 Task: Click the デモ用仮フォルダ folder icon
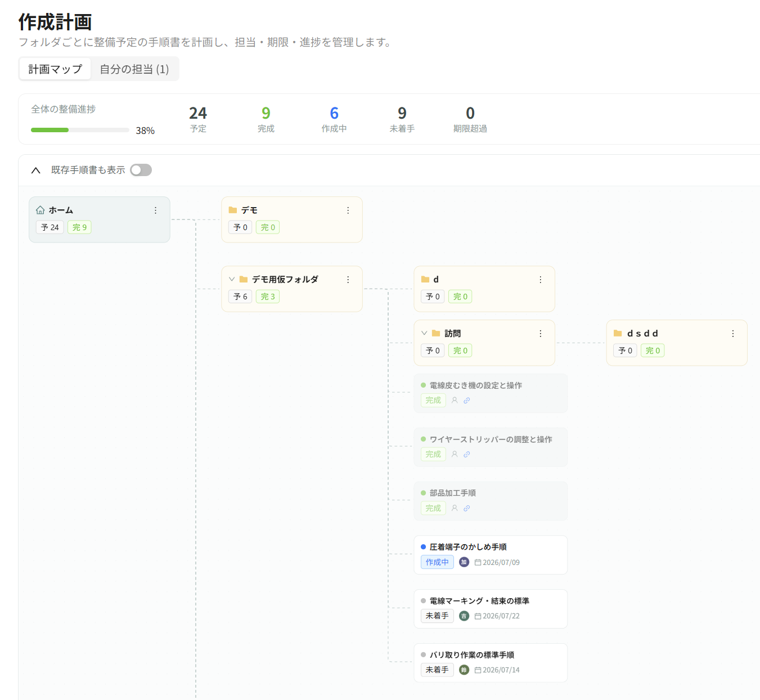click(x=244, y=279)
